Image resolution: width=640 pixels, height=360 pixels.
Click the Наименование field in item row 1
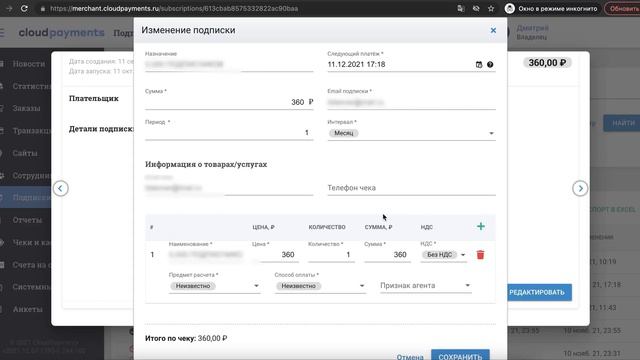[206, 255]
